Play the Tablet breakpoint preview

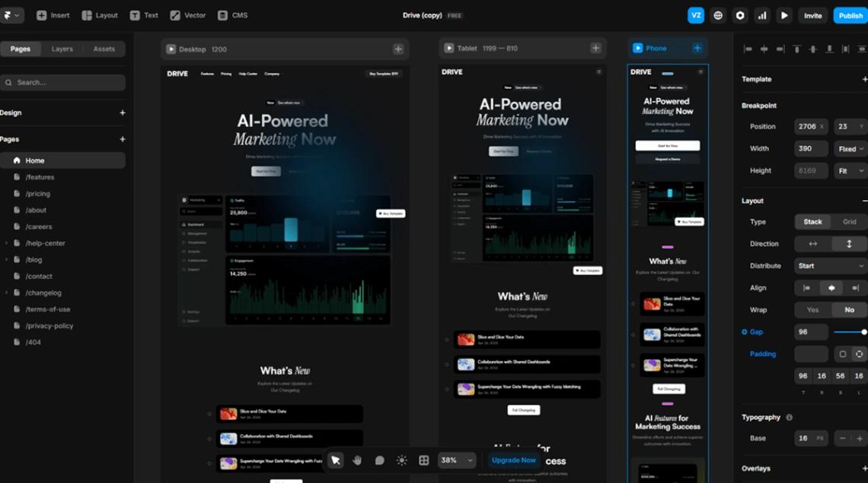pos(449,48)
